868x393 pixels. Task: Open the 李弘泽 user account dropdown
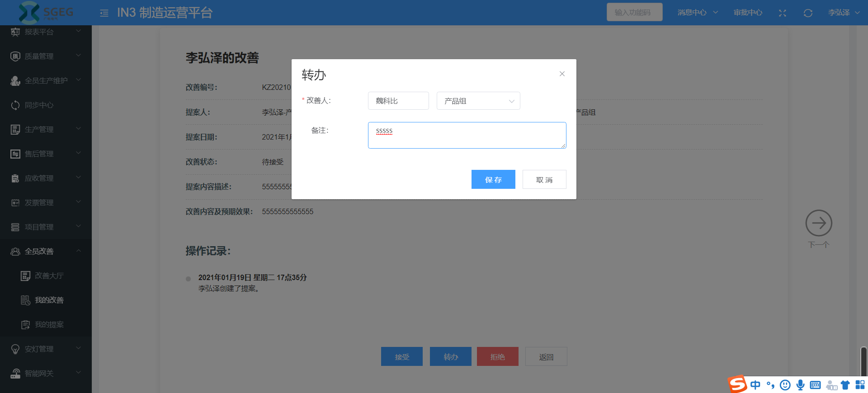point(844,13)
